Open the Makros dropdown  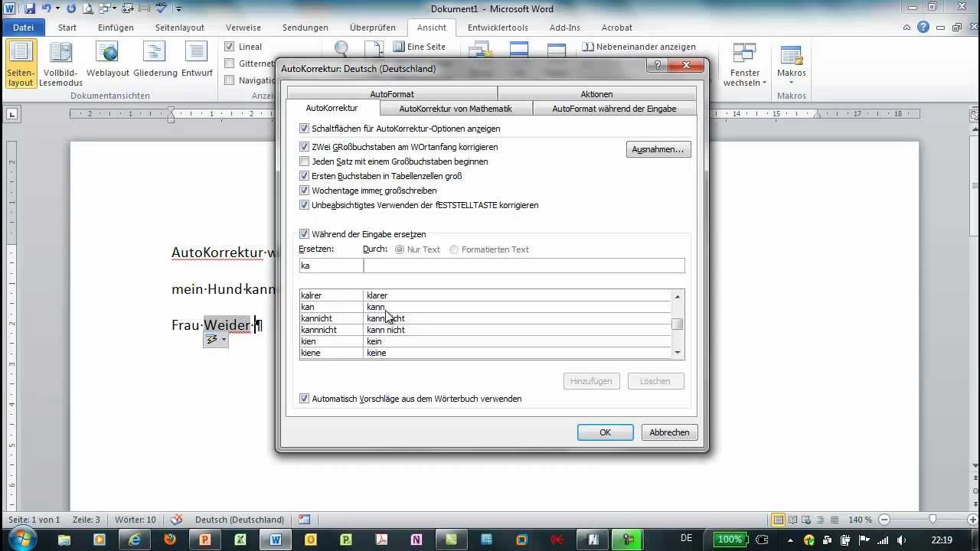pos(791,64)
